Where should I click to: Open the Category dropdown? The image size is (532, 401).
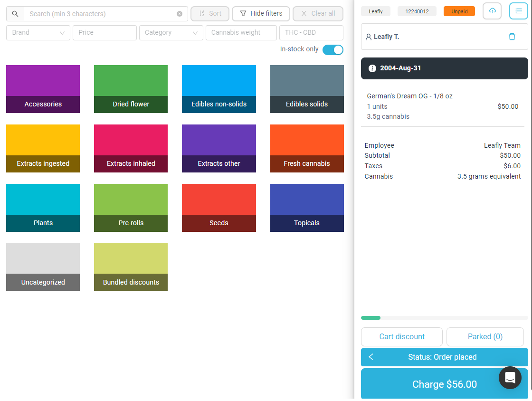171,33
